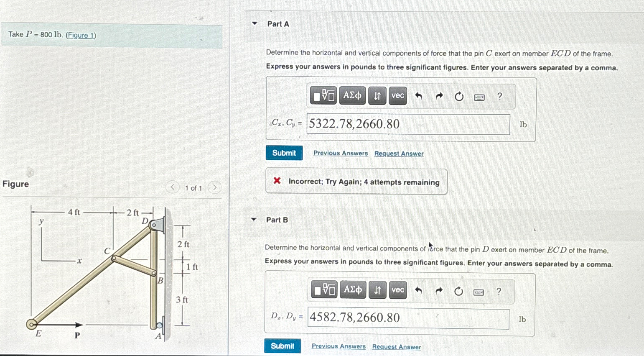Click the 'Incorrect; Try Again' feedback message

[x=356, y=182]
